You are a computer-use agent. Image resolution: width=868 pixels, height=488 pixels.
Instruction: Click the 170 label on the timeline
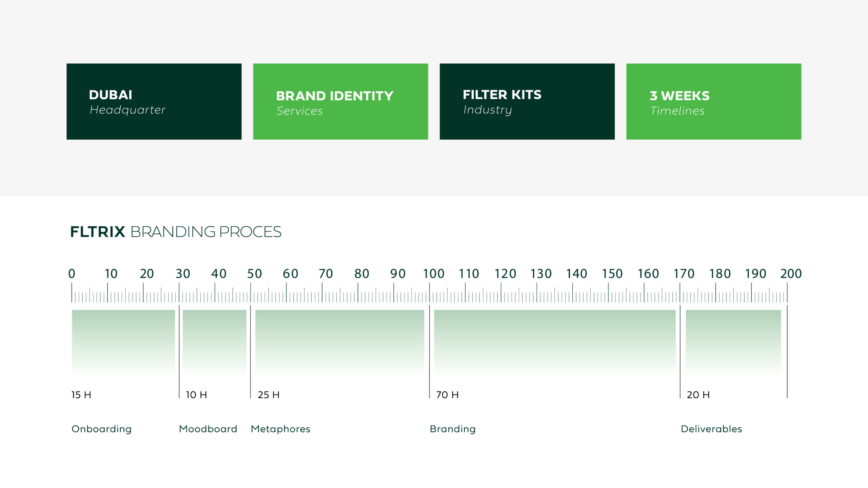[684, 274]
